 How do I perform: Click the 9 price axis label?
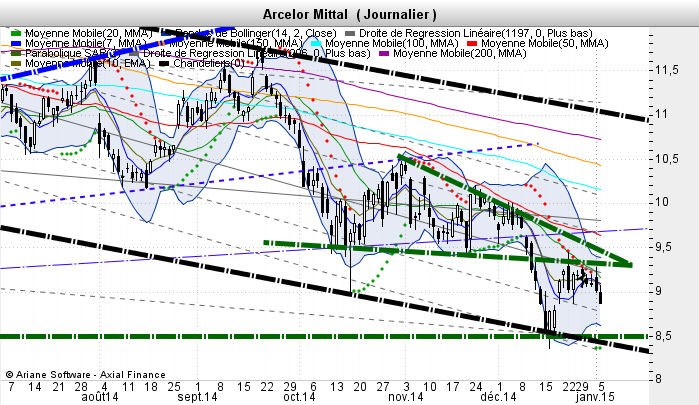pyautogui.click(x=658, y=291)
